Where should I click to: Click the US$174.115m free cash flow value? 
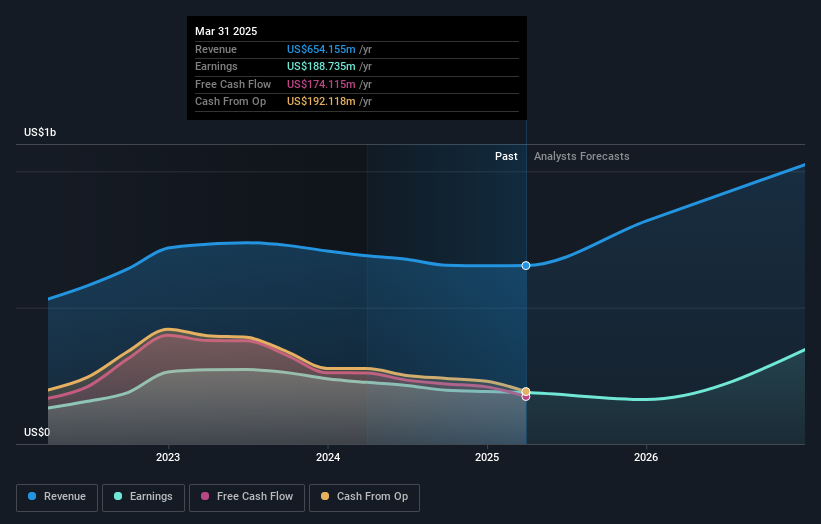click(321, 84)
